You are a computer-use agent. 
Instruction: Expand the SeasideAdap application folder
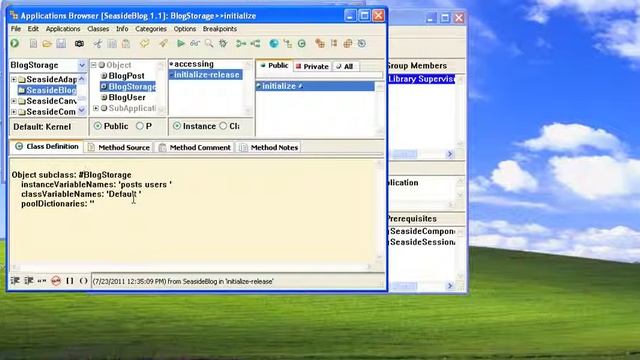pos(14,79)
